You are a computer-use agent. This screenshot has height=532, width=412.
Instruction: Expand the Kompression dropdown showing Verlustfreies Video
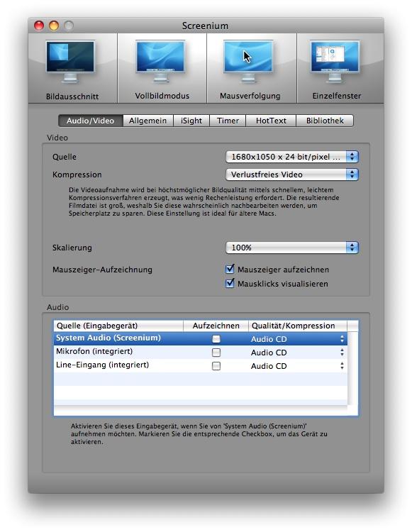292,174
